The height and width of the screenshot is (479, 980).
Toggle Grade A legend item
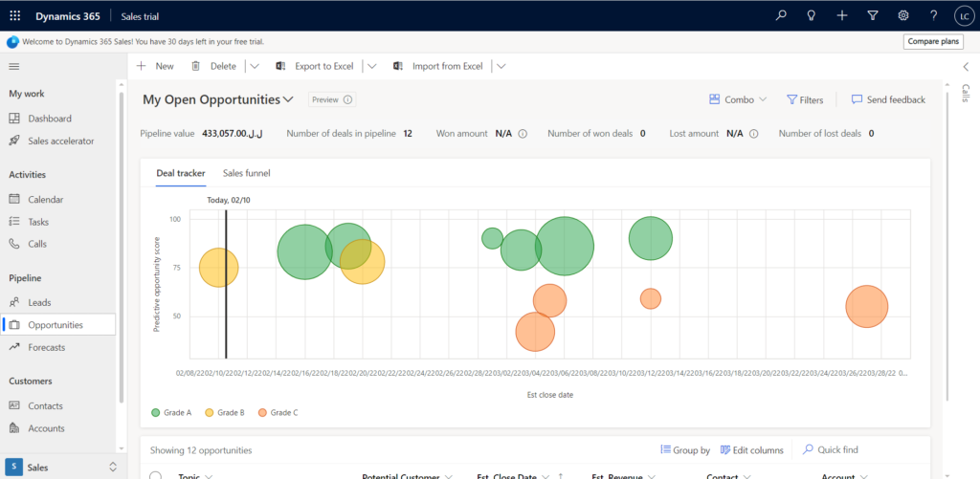click(171, 413)
